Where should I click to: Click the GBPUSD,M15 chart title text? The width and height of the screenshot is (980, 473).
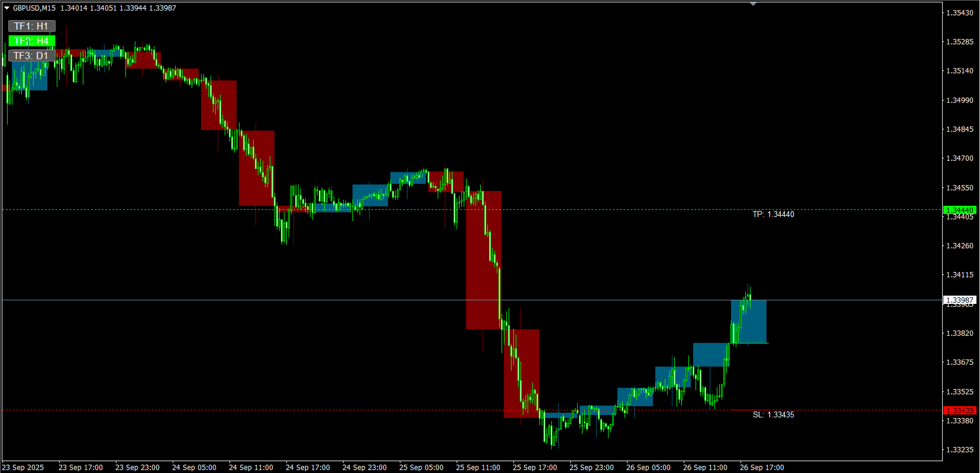click(x=34, y=8)
